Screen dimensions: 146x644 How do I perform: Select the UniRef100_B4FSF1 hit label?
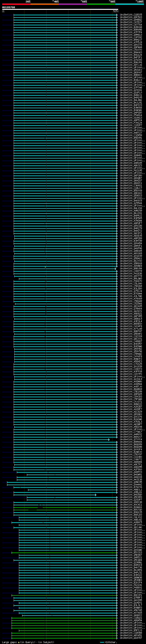tap(131, 58)
